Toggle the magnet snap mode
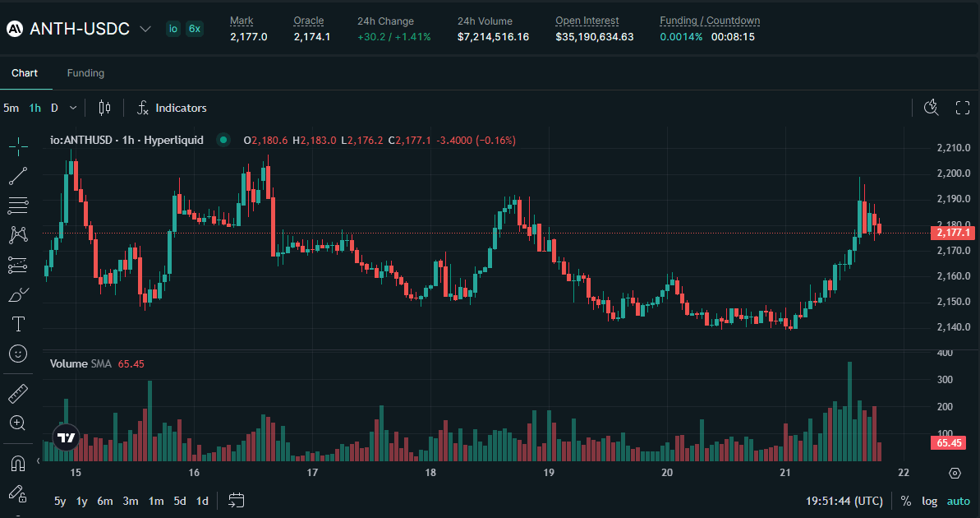980x518 pixels. point(18,465)
